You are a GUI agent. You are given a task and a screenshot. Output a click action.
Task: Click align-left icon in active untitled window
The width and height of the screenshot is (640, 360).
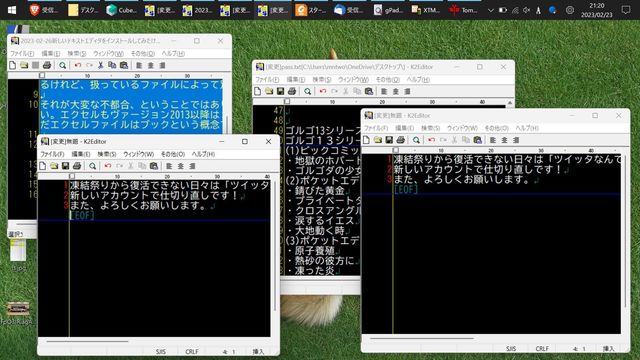(169, 166)
